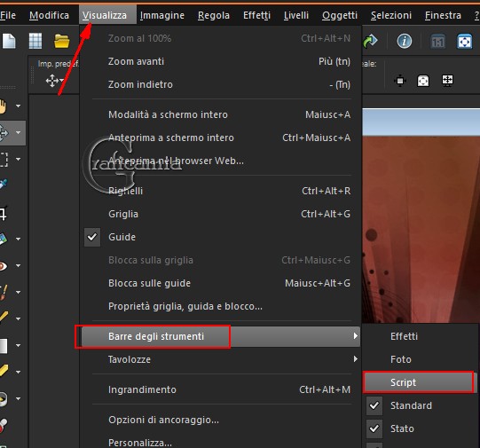Expand the Paint Brush tool flyout arrow

coord(18,292)
